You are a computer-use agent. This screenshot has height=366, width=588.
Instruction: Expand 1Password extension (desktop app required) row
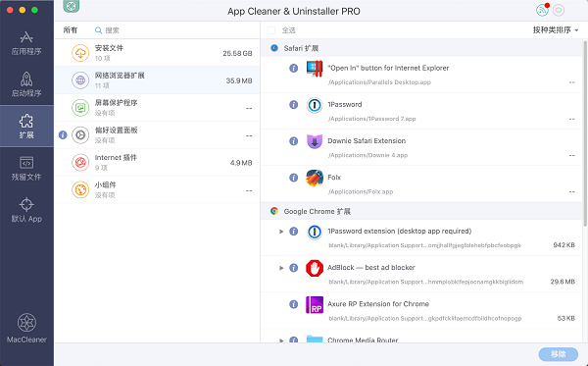click(x=281, y=232)
